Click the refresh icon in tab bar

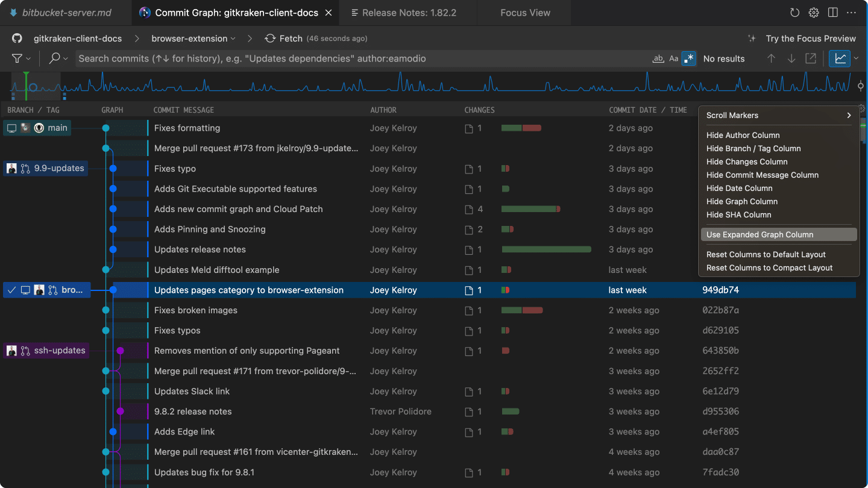click(x=794, y=13)
